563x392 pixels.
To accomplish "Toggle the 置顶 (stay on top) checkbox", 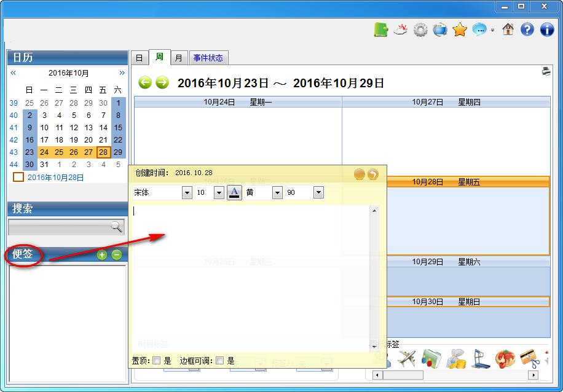I will click(156, 361).
